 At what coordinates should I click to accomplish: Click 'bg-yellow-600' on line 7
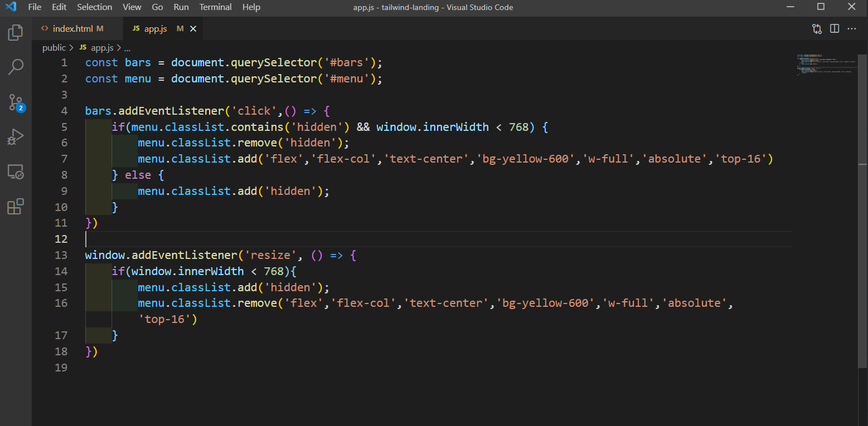525,159
